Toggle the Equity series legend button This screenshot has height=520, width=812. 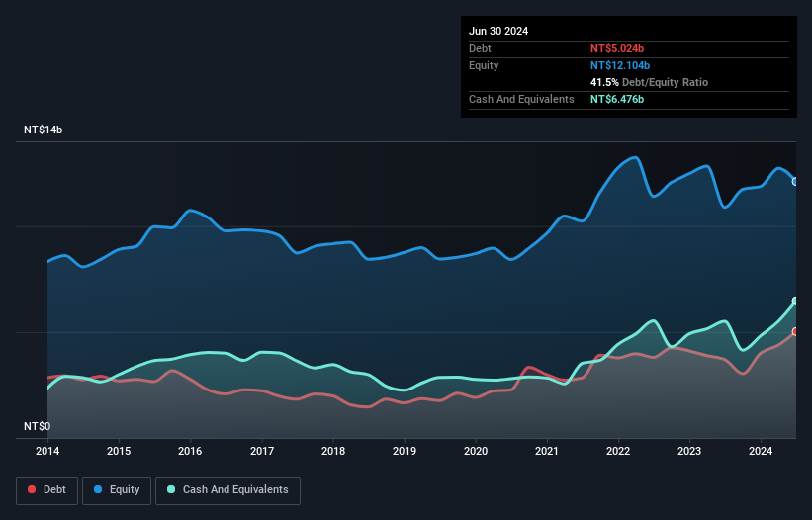pos(117,490)
